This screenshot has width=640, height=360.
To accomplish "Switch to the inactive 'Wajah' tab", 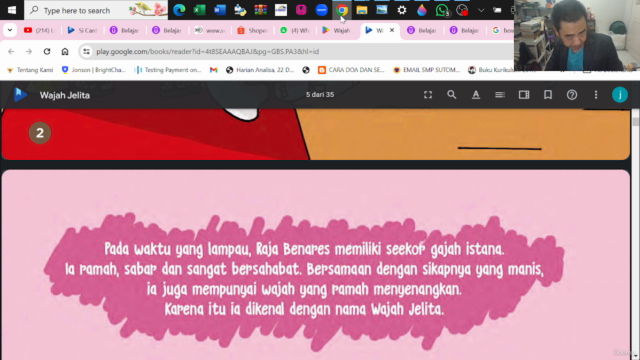I will pyautogui.click(x=336, y=30).
